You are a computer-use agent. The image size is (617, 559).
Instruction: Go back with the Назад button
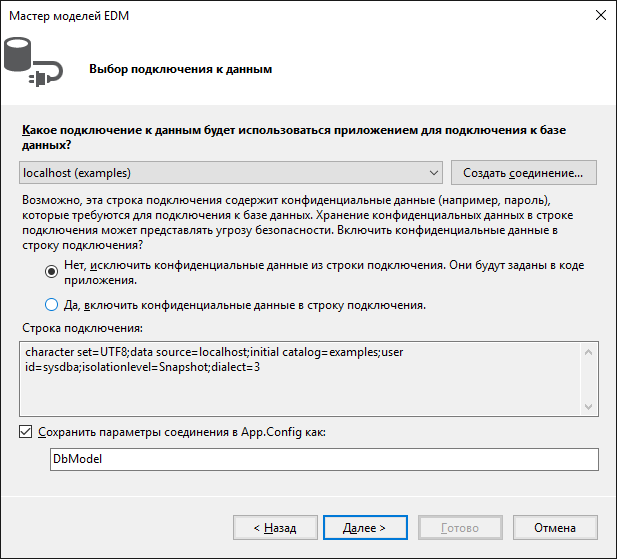[x=275, y=527]
